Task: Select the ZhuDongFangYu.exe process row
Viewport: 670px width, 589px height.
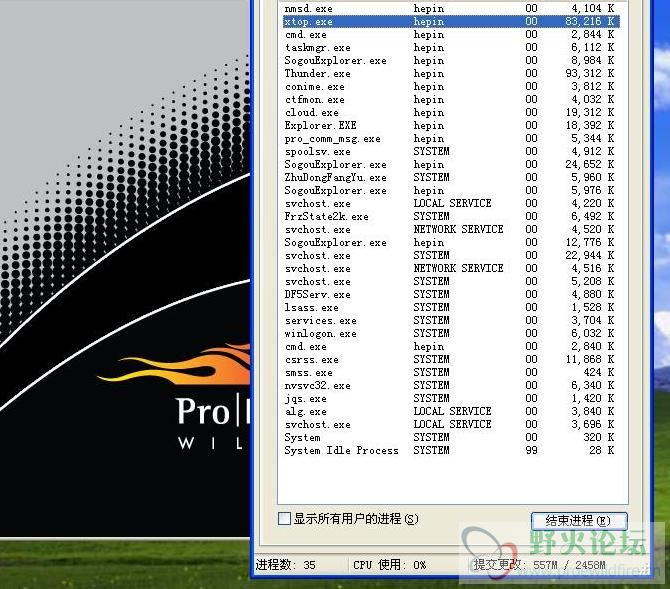Action: 451,177
